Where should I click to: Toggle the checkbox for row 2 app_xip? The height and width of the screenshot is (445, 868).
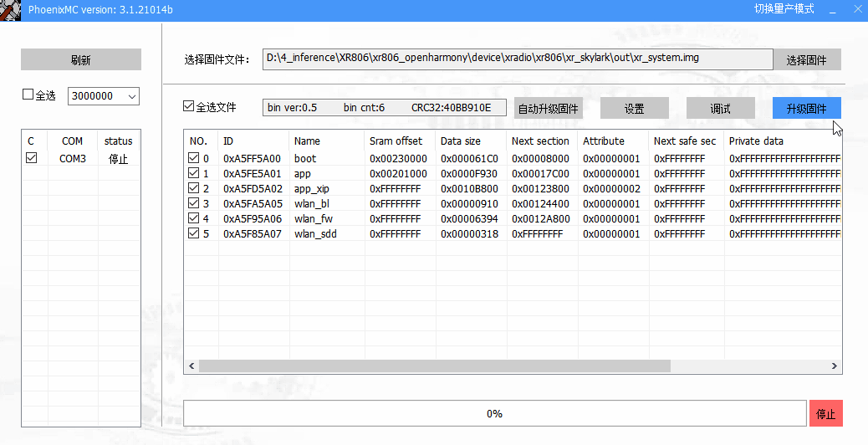pyautogui.click(x=193, y=188)
